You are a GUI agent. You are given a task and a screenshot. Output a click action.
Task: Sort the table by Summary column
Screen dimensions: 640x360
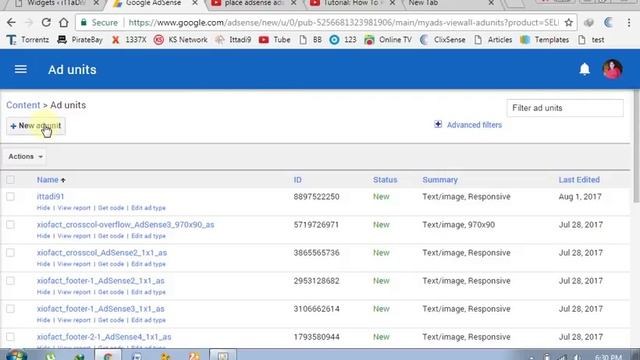pyautogui.click(x=440, y=180)
